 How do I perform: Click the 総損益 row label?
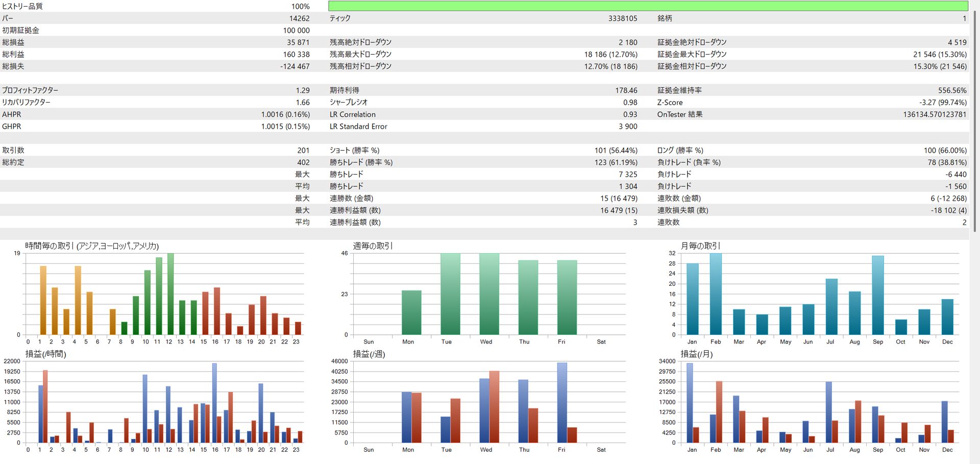point(13,42)
